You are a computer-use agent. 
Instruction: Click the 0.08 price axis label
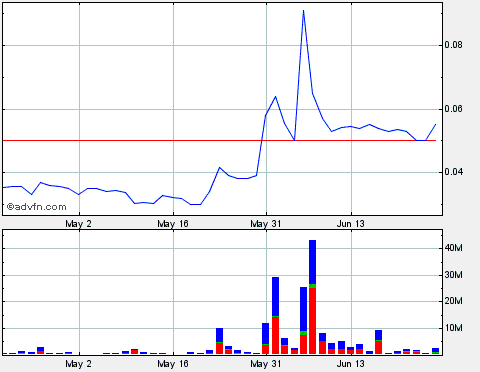tap(453, 45)
